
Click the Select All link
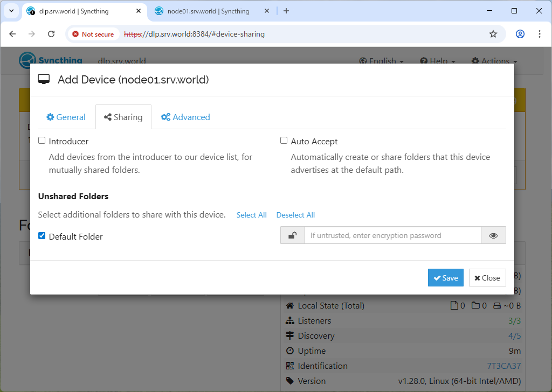pos(251,215)
